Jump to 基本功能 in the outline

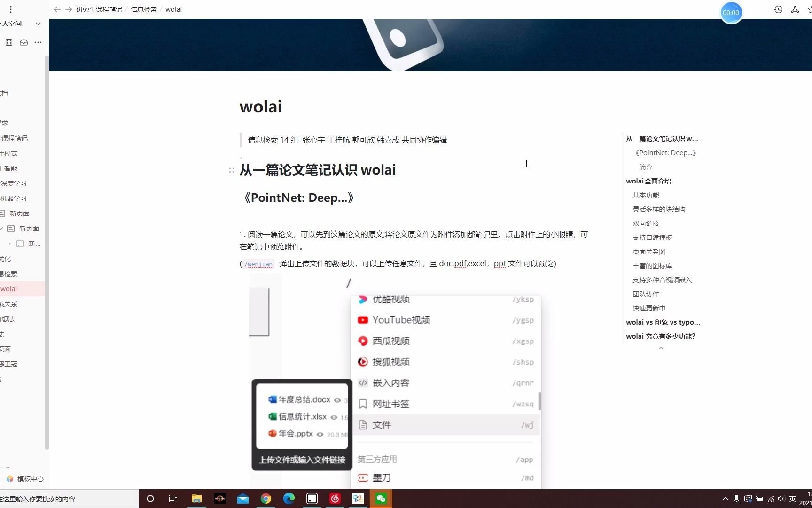[x=646, y=195]
